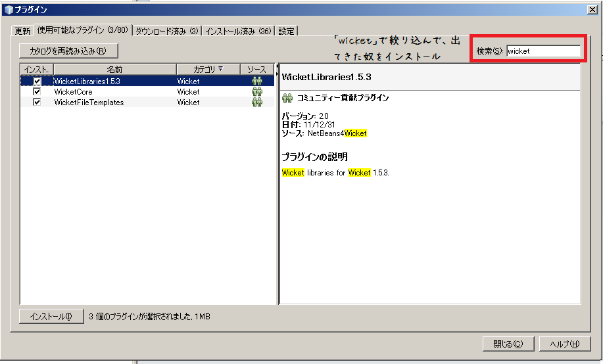Image resolution: width=603 pixels, height=364 pixels.
Task: Select the WicketFileTemplates plugin row
Action: point(147,102)
